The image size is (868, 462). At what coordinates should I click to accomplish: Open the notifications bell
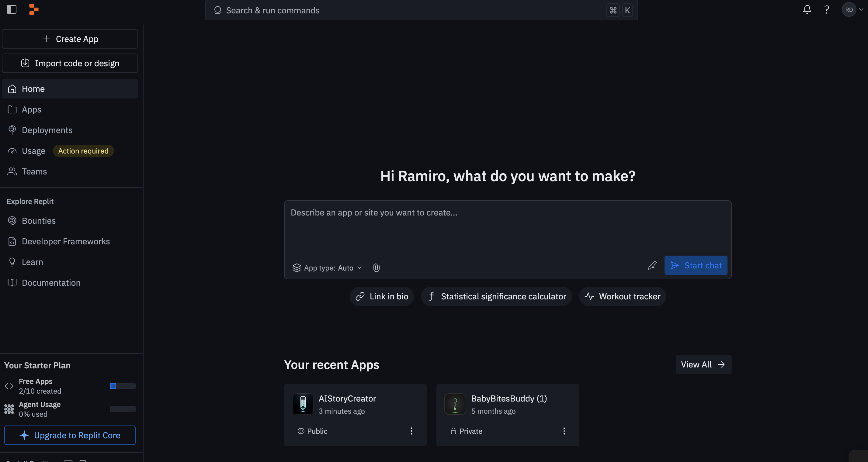tap(807, 9)
